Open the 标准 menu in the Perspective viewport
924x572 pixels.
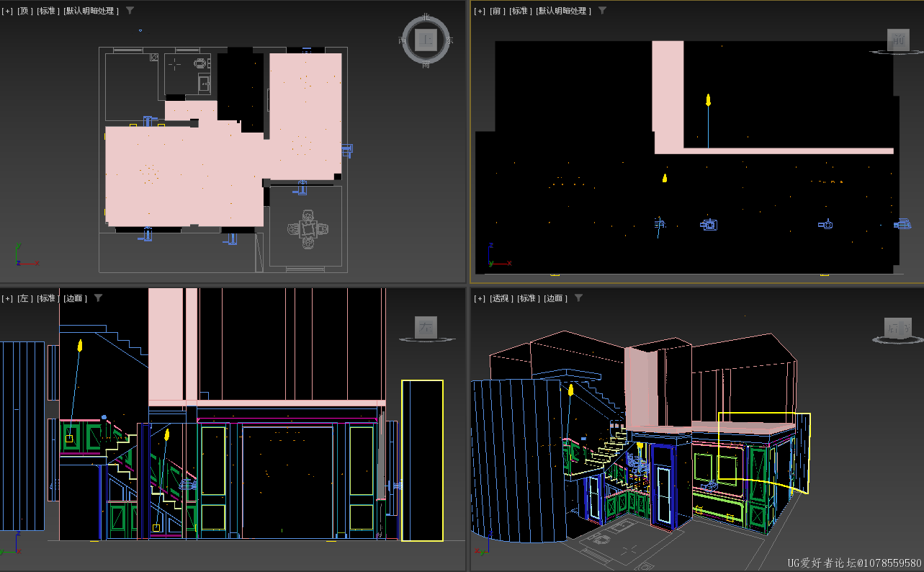click(x=529, y=298)
